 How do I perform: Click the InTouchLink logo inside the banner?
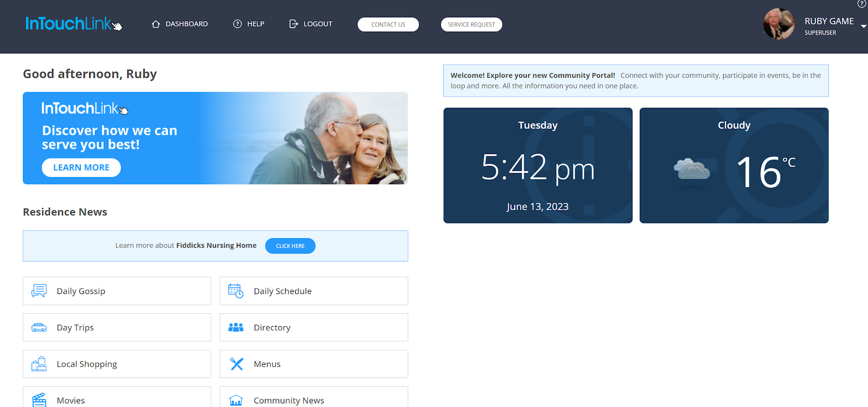[84, 108]
